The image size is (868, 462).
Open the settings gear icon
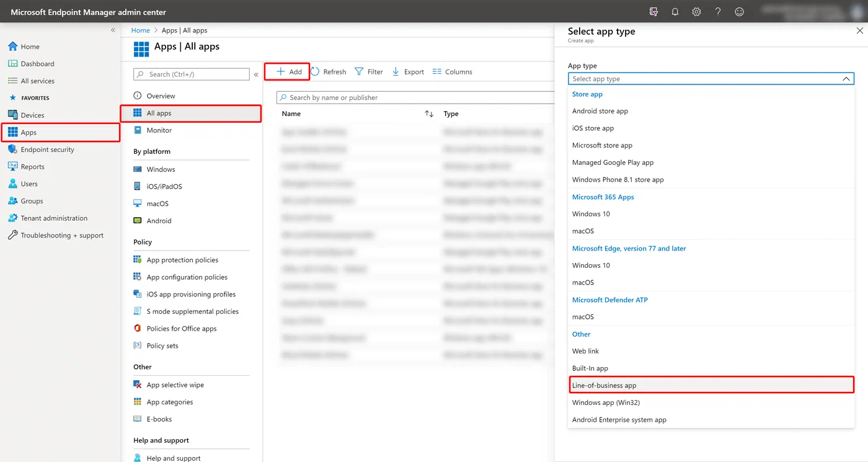696,12
